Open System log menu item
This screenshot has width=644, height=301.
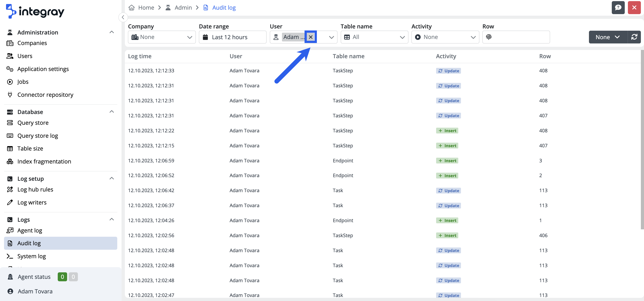pyautogui.click(x=32, y=256)
